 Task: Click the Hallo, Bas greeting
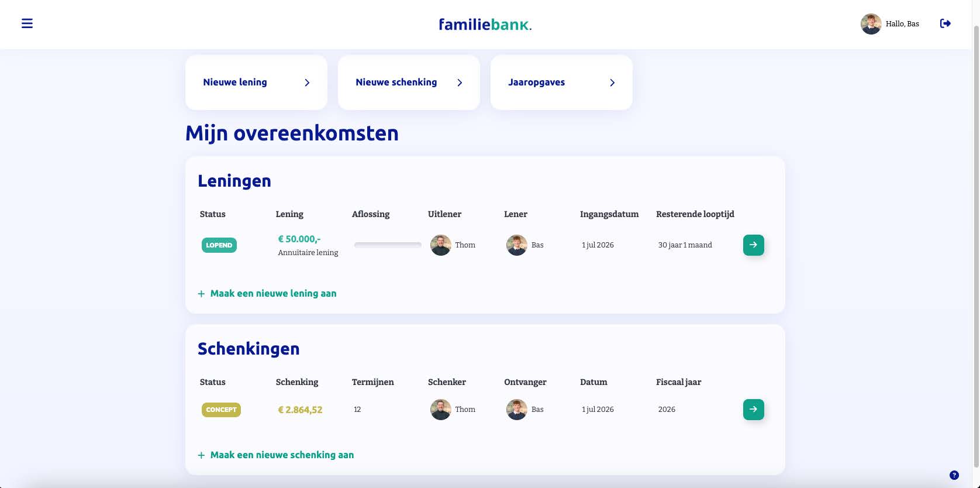pos(902,24)
